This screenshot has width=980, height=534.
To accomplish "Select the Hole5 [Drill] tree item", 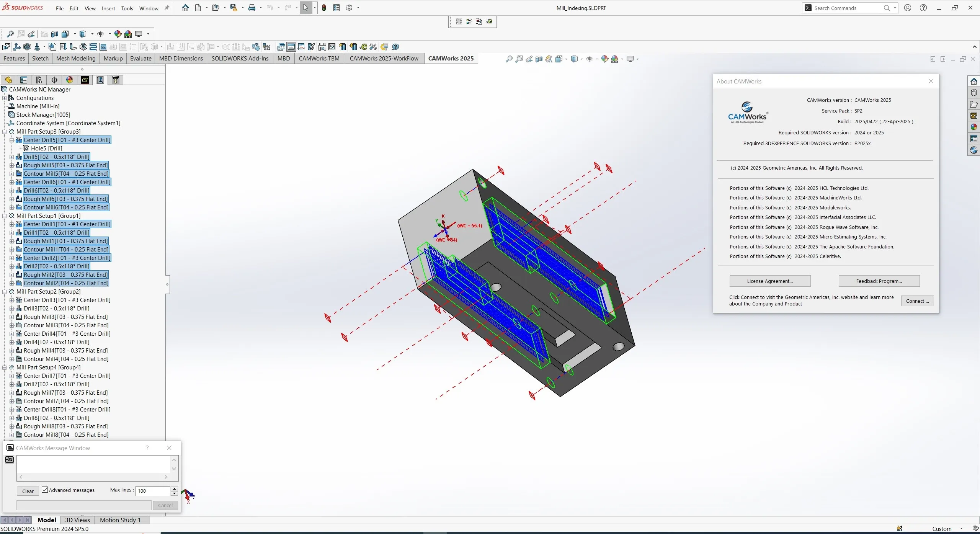I will pos(46,148).
